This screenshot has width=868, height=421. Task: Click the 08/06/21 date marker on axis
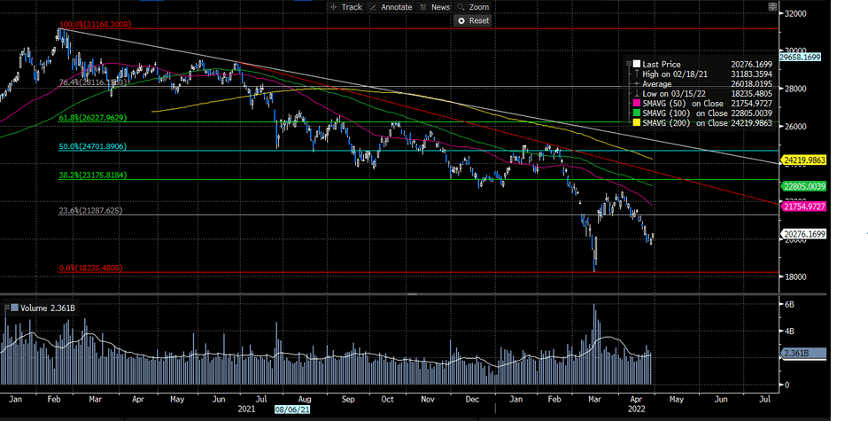(x=292, y=409)
